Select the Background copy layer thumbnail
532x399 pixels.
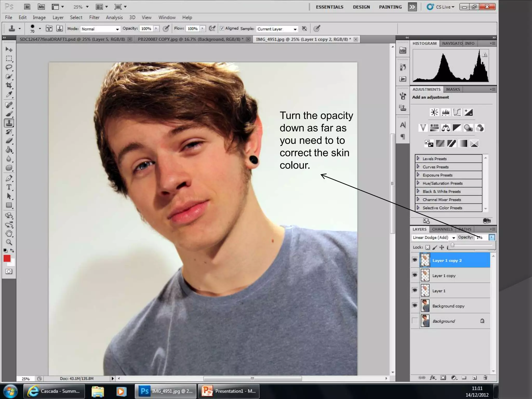point(425,306)
